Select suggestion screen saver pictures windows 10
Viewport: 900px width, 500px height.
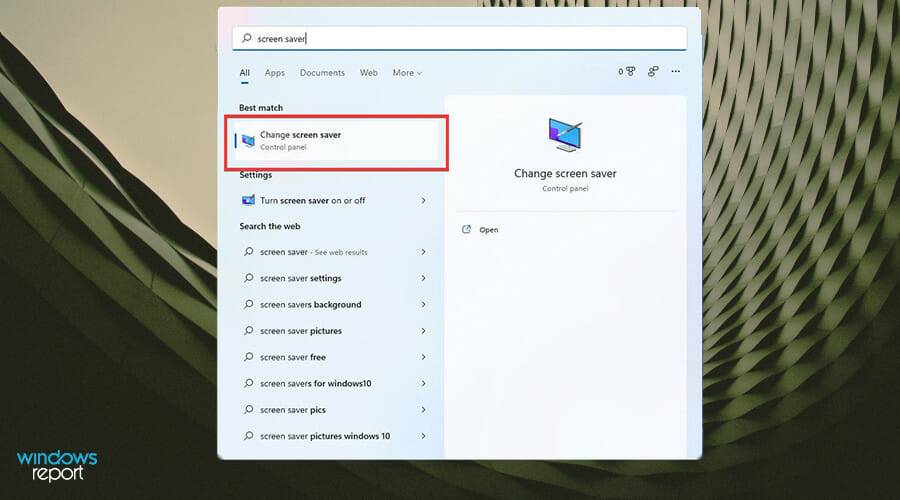336,436
